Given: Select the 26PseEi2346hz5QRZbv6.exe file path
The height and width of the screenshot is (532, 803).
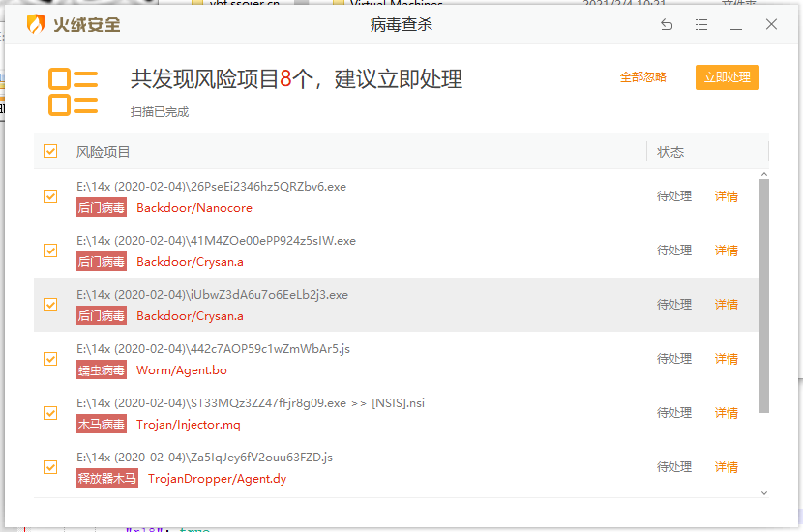Looking at the screenshot, I should click(212, 187).
